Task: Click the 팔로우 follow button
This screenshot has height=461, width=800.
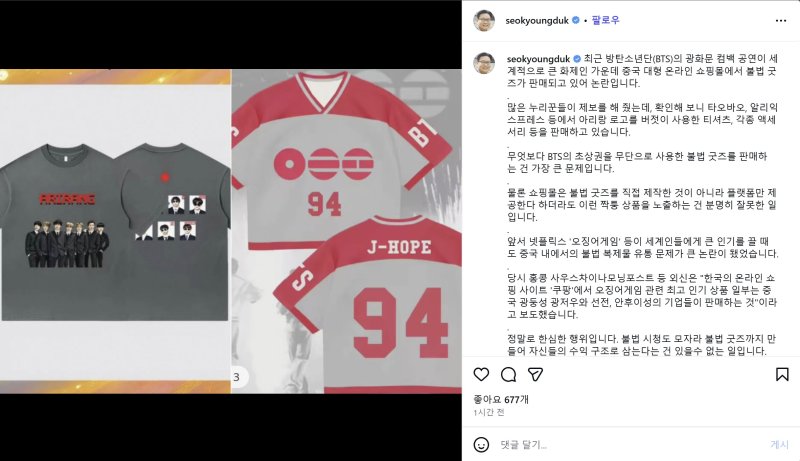Action: point(605,21)
